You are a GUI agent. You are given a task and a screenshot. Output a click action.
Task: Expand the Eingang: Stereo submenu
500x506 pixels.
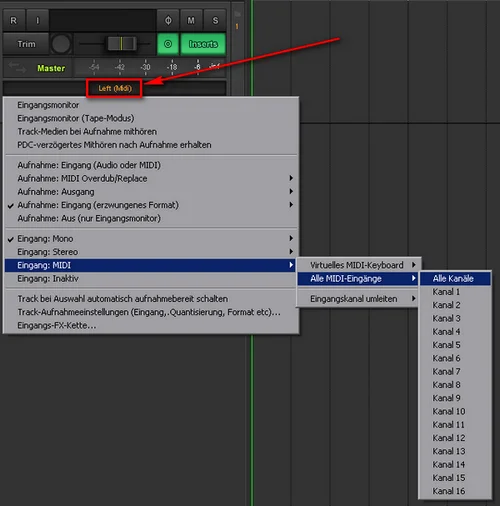151,252
